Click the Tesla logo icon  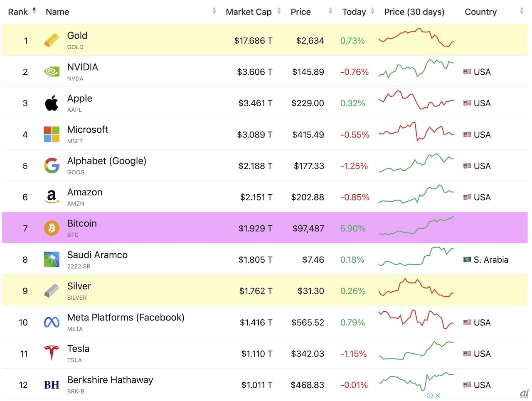[52, 353]
